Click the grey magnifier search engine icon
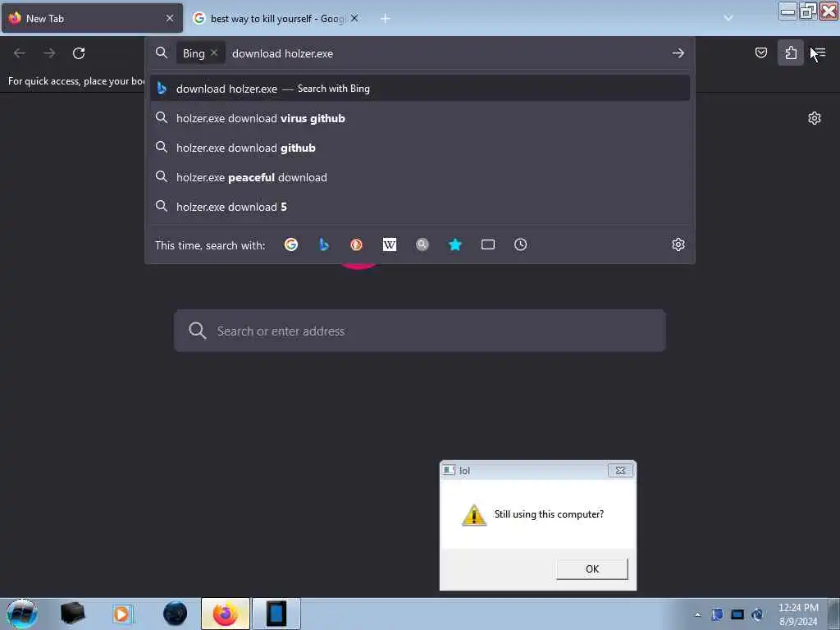Screen dimensions: 840x630 point(422,244)
